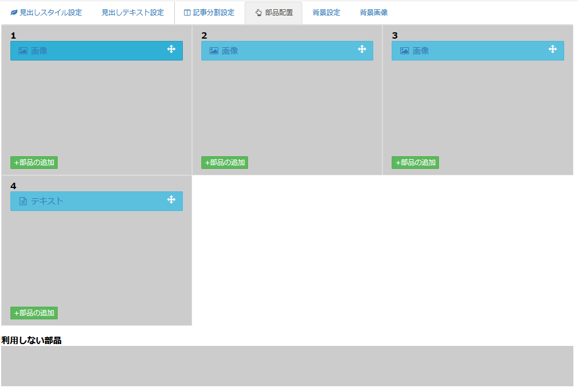Click the empty 利用しない部品 drop area
This screenshot has width=578, height=392.
pos(287,366)
